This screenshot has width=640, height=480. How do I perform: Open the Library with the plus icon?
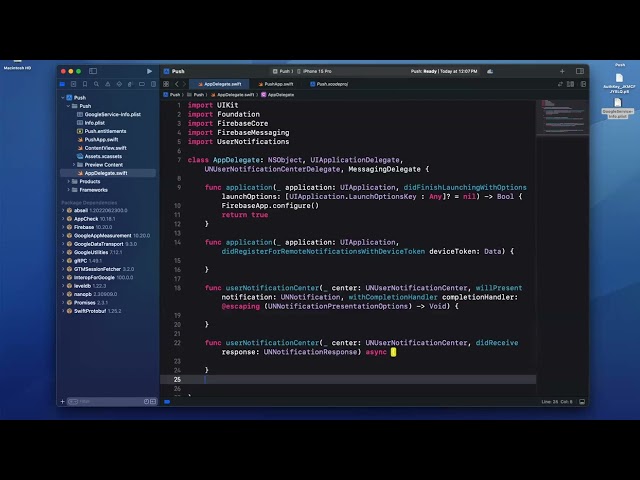[562, 71]
